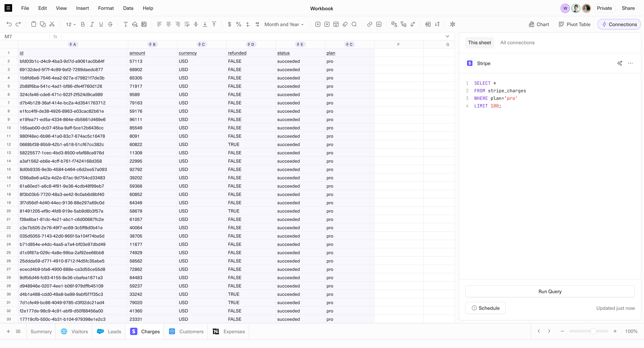Click the sort A to Z icon
The image size is (644, 348).
(437, 24)
